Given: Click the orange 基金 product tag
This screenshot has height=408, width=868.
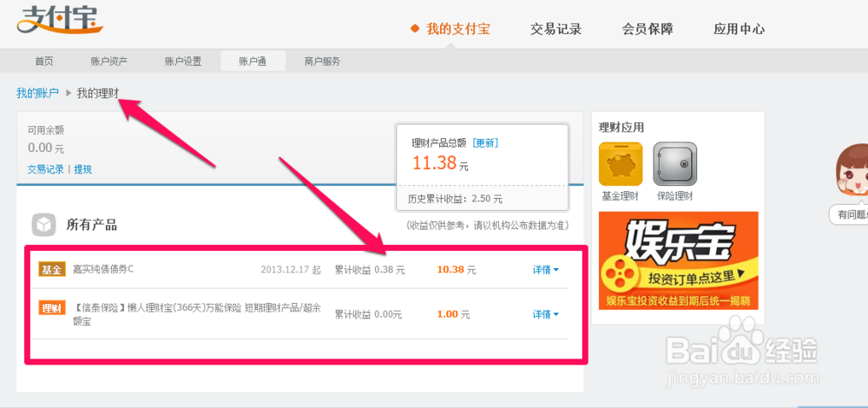Looking at the screenshot, I should pyautogui.click(x=52, y=269).
